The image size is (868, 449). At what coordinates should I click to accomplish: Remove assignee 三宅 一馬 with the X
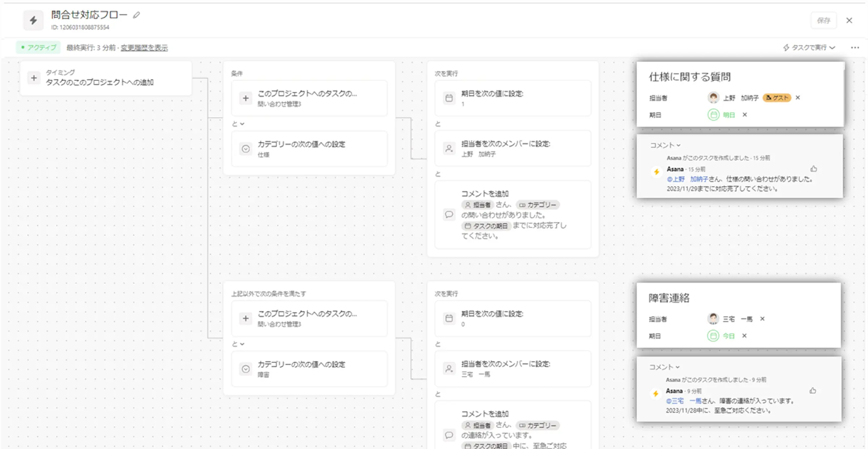tap(762, 318)
